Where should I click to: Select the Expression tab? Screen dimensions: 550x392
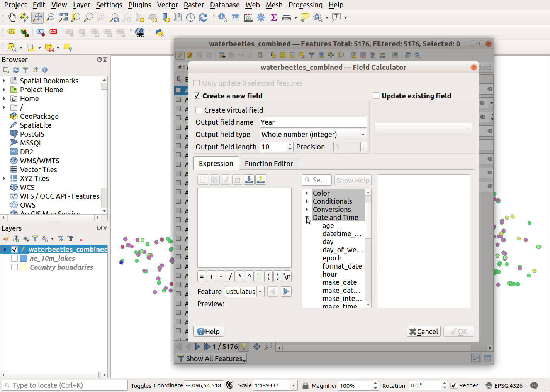(x=216, y=163)
